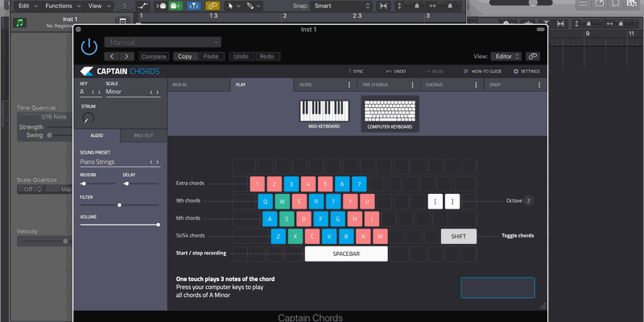Switch to the Pre Chorus tab
The height and width of the screenshot is (322, 644).
[375, 85]
